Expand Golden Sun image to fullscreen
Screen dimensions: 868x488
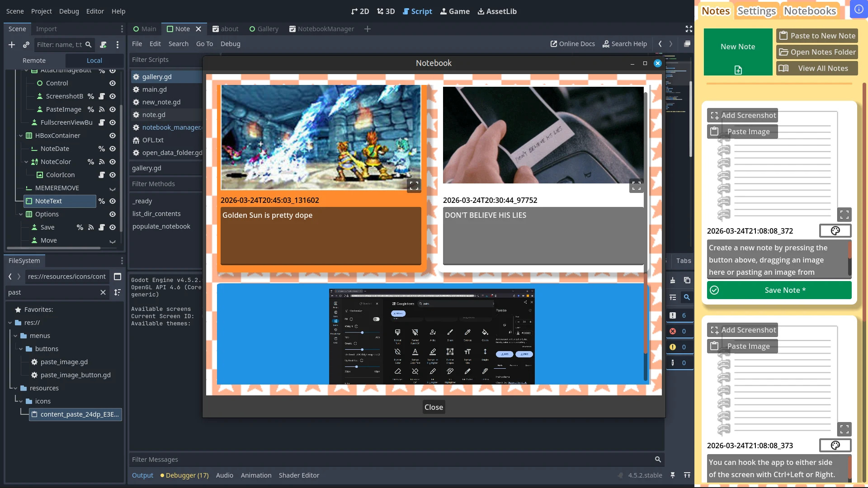tap(414, 185)
